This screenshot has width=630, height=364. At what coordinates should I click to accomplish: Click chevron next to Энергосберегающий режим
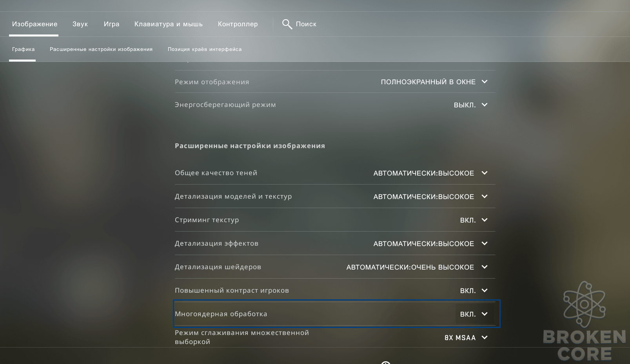tap(485, 105)
